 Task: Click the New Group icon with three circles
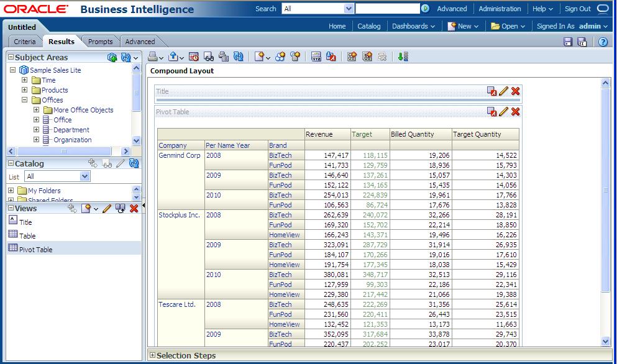pyautogui.click(x=280, y=57)
